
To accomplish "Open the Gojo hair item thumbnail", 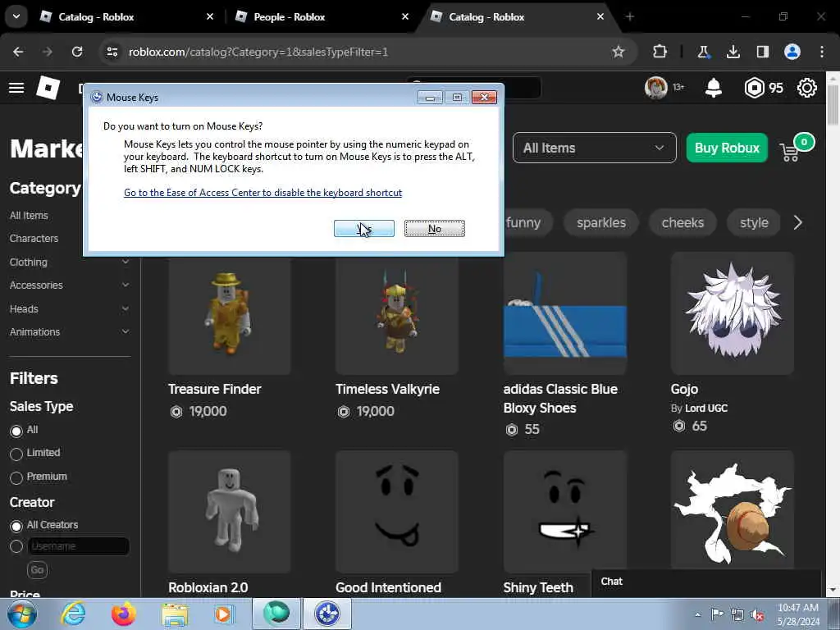I will 733,313.
